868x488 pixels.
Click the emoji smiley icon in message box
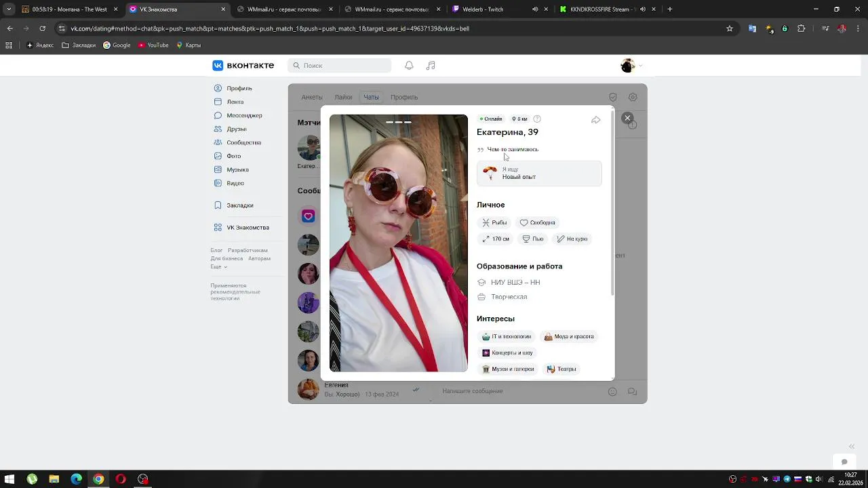612,391
